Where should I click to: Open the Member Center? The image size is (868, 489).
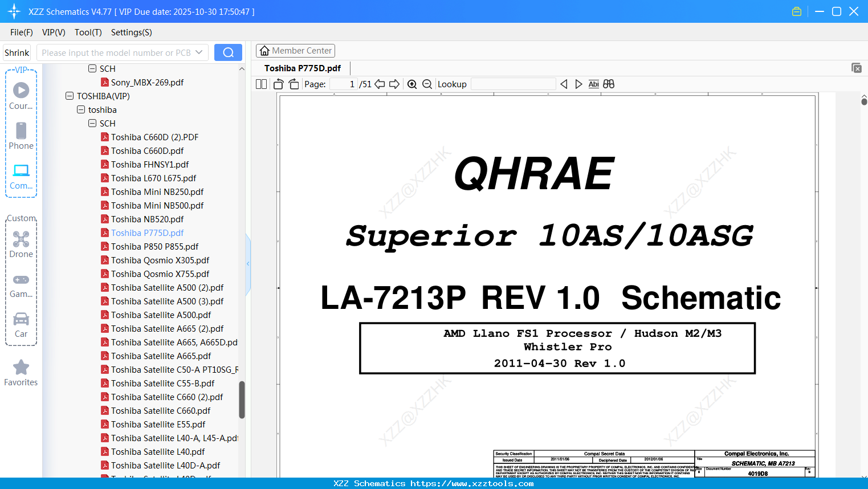pos(295,51)
